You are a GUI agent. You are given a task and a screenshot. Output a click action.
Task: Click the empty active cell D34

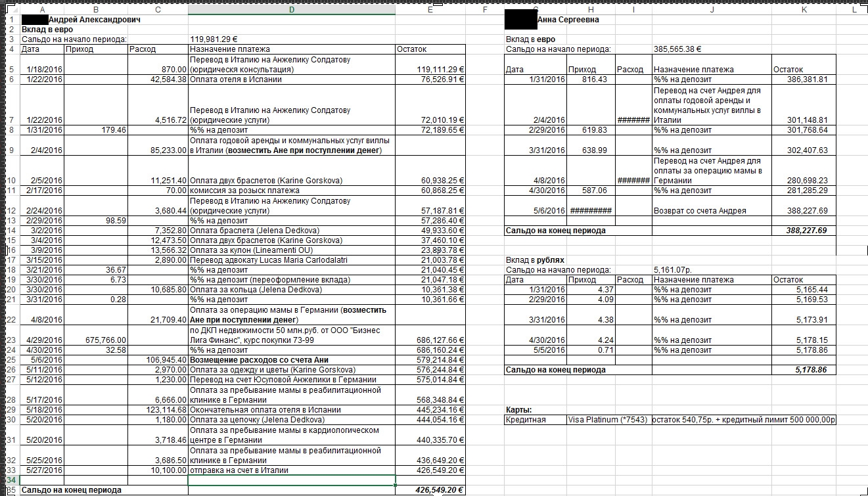tap(291, 480)
